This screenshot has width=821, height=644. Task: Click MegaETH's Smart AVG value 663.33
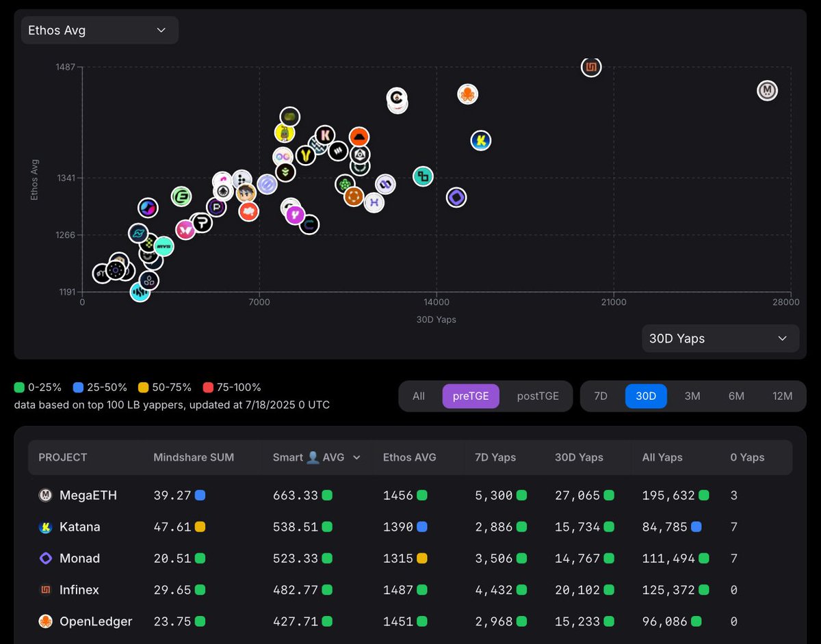pyautogui.click(x=296, y=496)
